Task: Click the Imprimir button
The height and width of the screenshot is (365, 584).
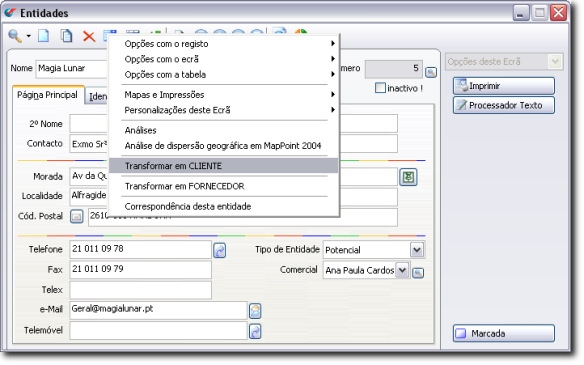Action: (x=504, y=86)
